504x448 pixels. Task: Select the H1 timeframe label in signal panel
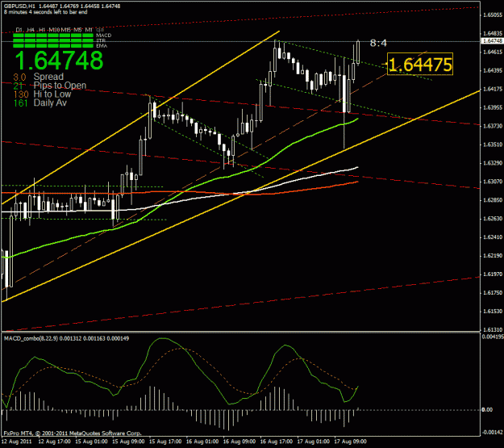click(42, 30)
